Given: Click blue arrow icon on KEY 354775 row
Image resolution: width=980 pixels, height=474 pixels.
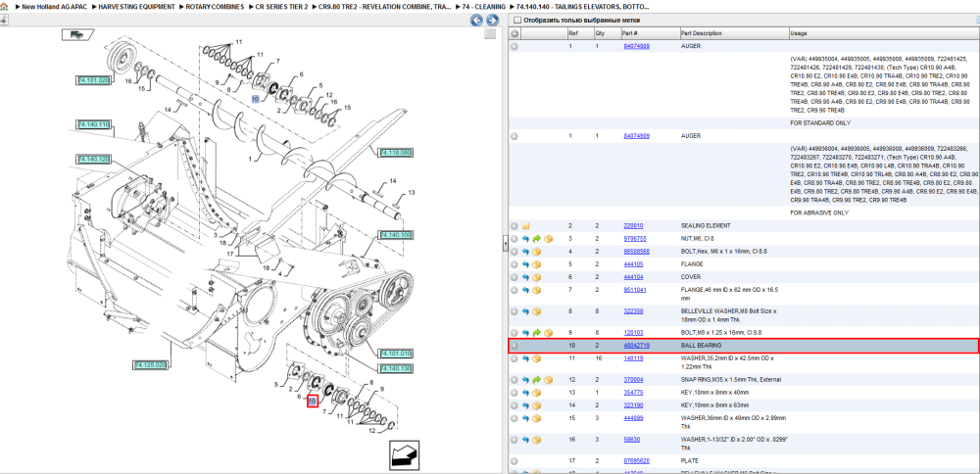Looking at the screenshot, I should pos(525,393).
